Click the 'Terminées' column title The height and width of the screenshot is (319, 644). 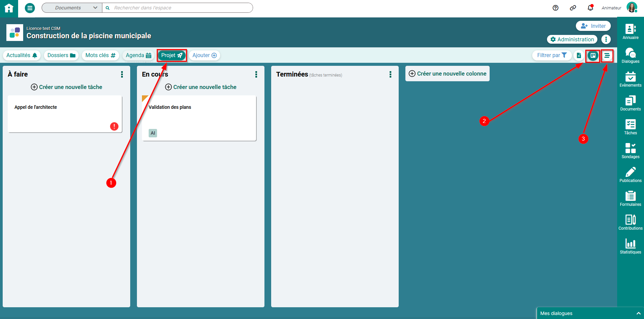[x=292, y=74]
